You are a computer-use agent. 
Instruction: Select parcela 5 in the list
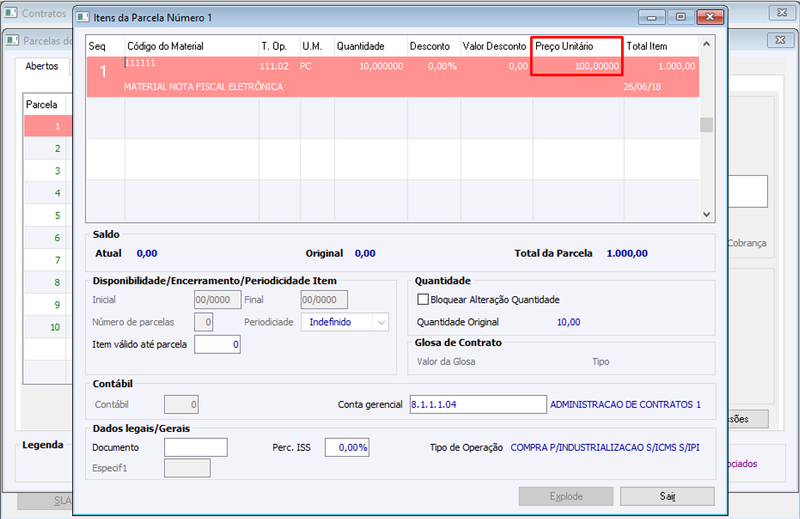pos(47,215)
